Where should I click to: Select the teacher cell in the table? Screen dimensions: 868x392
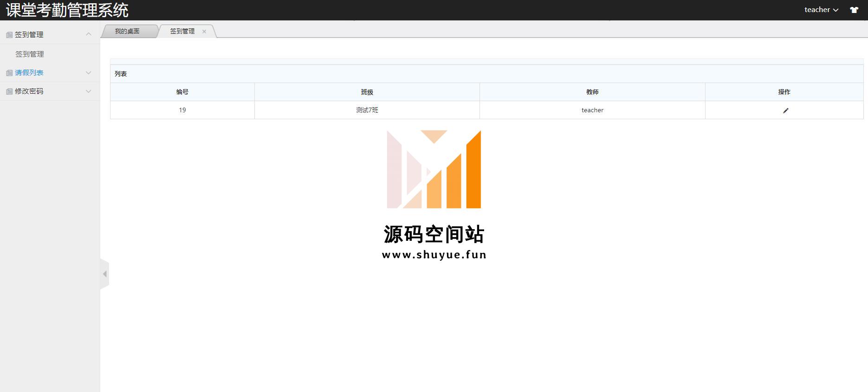tap(592, 110)
